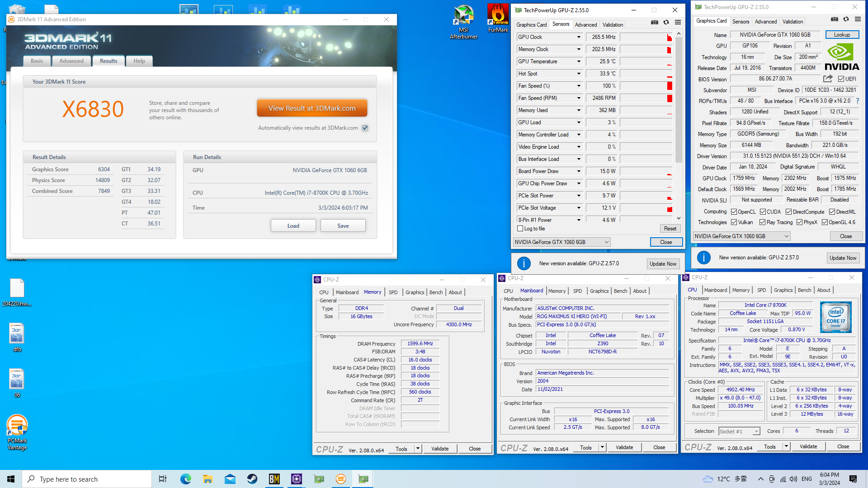868x488 pixels.
Task: Click the BIOS export share icon in GPU-Z
Action: [828, 79]
